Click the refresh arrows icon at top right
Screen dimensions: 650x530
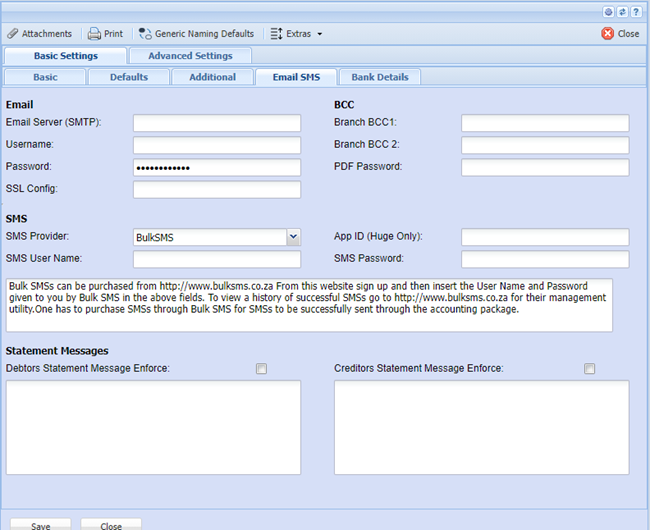pos(623,11)
